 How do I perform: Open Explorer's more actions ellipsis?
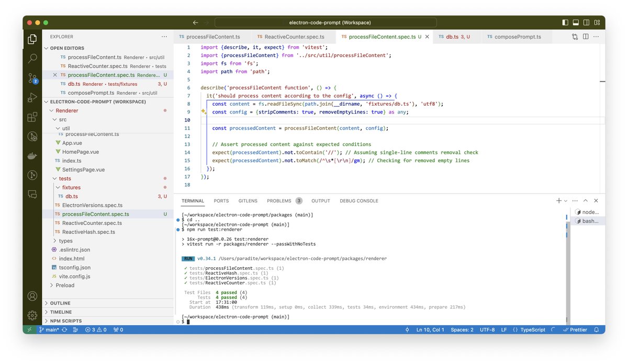click(x=164, y=37)
